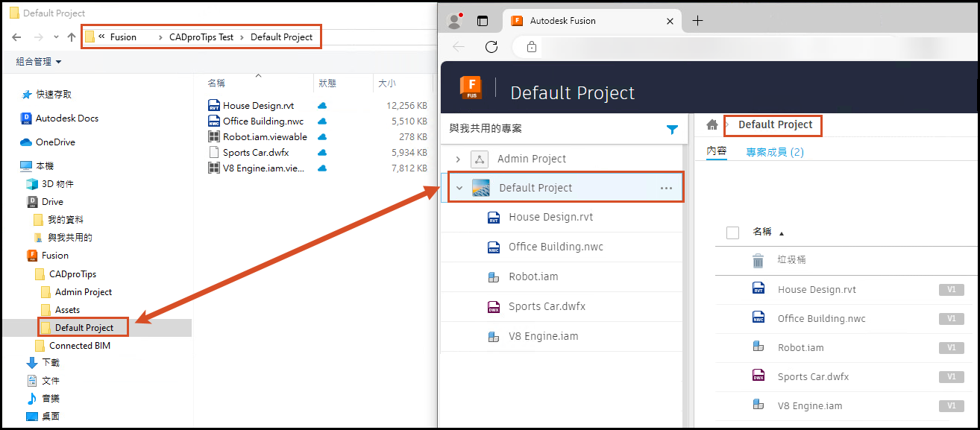
Task: Click the V1 version badge for Robot.iam
Action: [951, 348]
